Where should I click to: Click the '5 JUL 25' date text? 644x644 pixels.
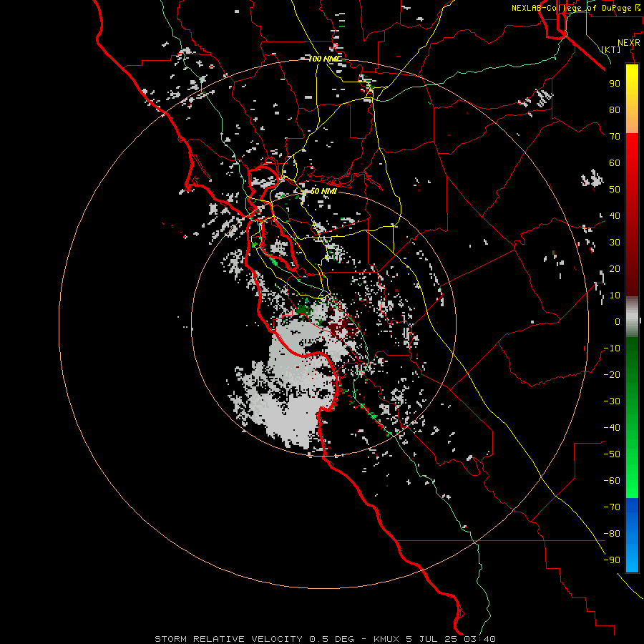[x=432, y=639]
